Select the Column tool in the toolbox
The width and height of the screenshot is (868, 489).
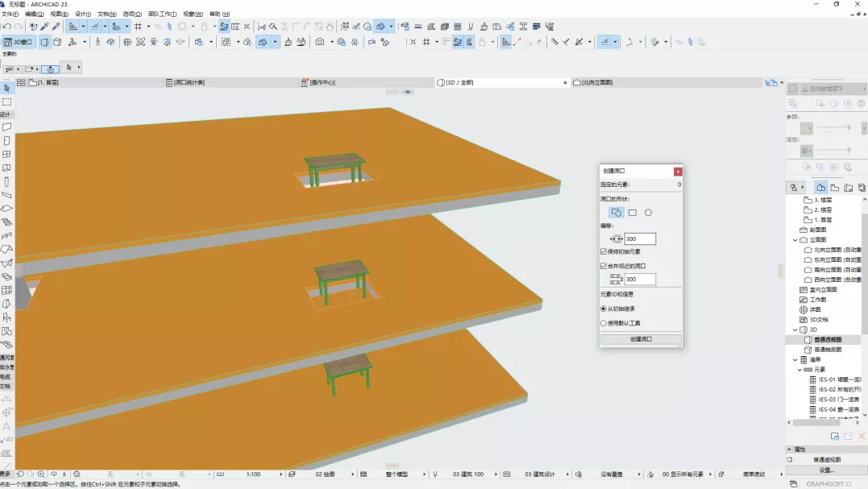(x=6, y=181)
